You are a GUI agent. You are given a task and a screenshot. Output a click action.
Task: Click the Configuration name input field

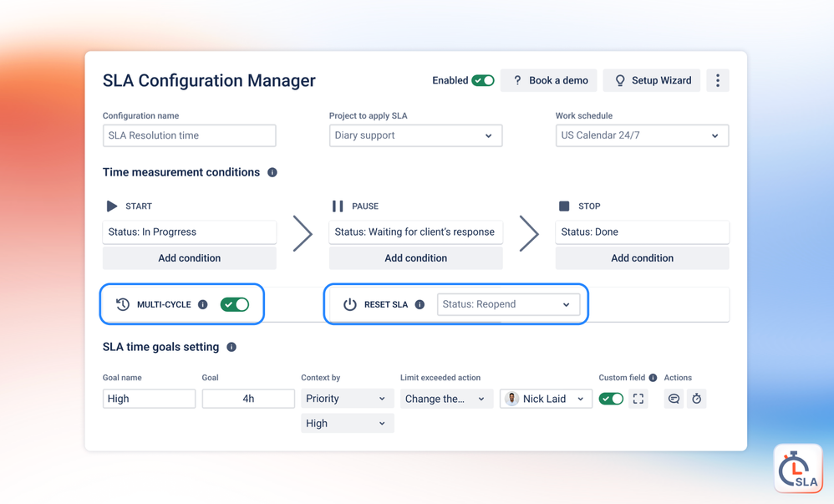click(190, 135)
